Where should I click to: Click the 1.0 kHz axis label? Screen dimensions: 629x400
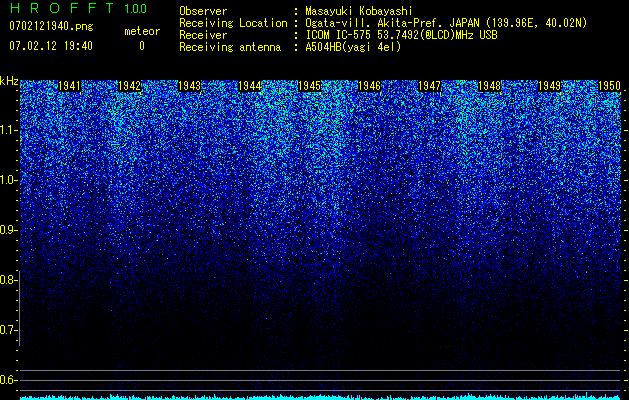click(8, 181)
